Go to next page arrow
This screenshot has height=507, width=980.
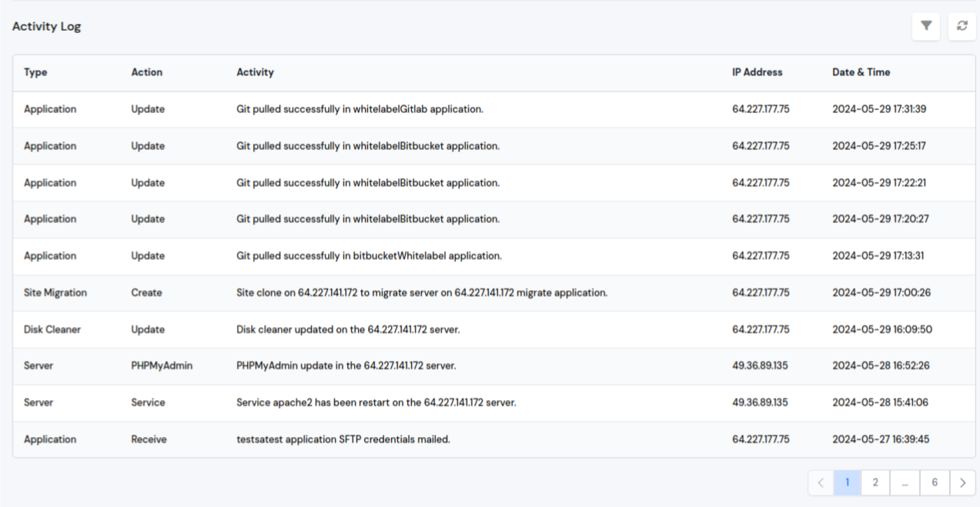click(x=962, y=482)
